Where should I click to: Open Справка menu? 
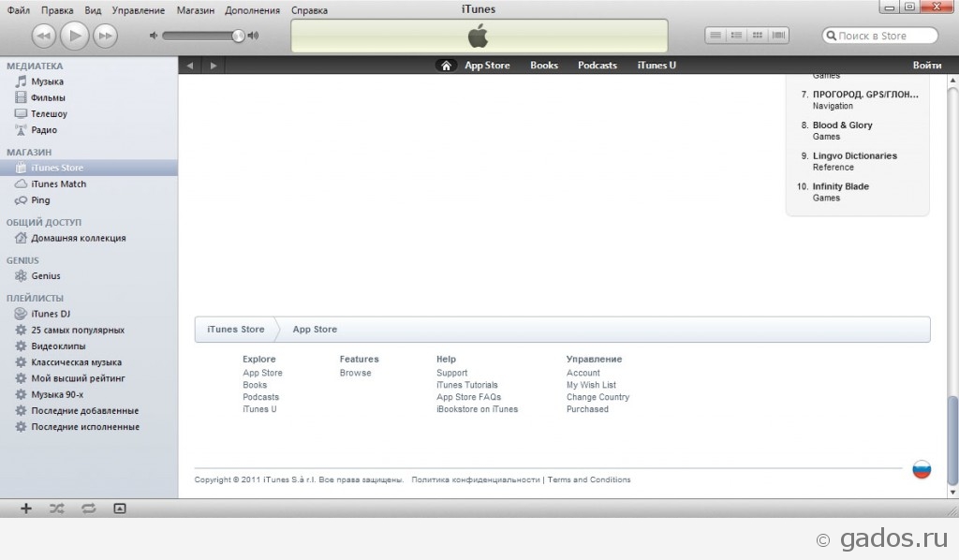309,10
